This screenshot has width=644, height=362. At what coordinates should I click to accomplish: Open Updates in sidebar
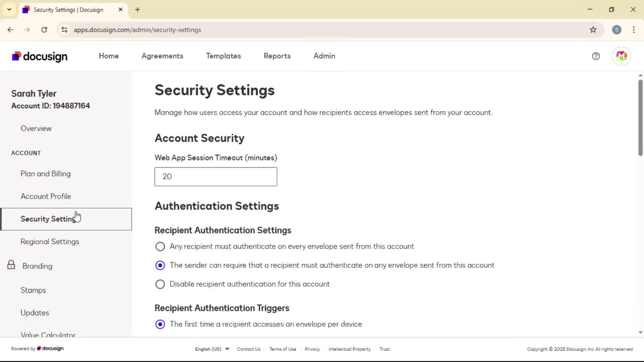pyautogui.click(x=35, y=313)
